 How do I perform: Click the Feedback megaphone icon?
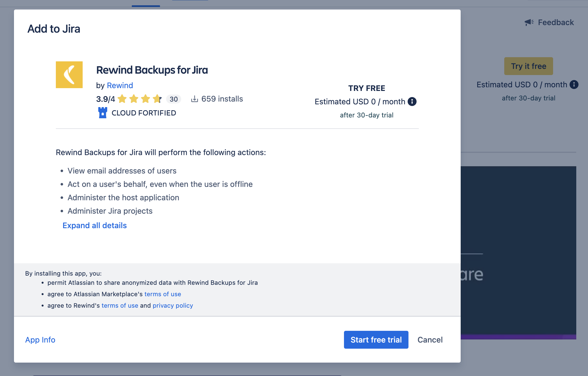(x=529, y=22)
